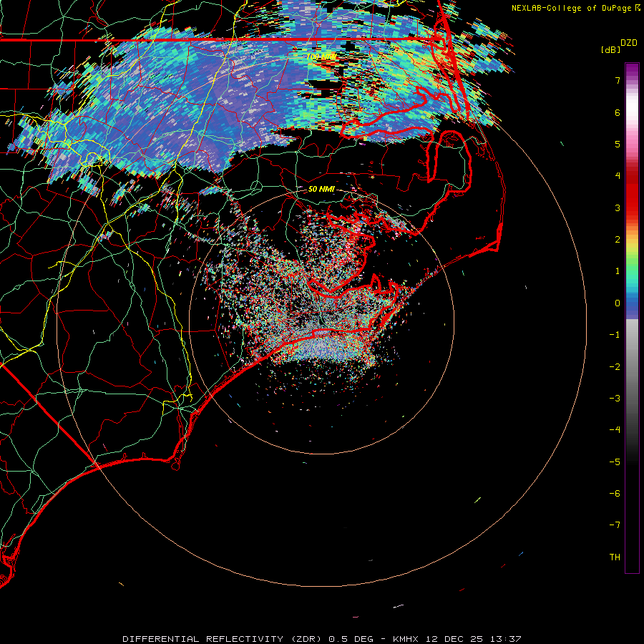Click the TH threshold label on the scale
Screen dimensions: 644x644
pos(615,557)
